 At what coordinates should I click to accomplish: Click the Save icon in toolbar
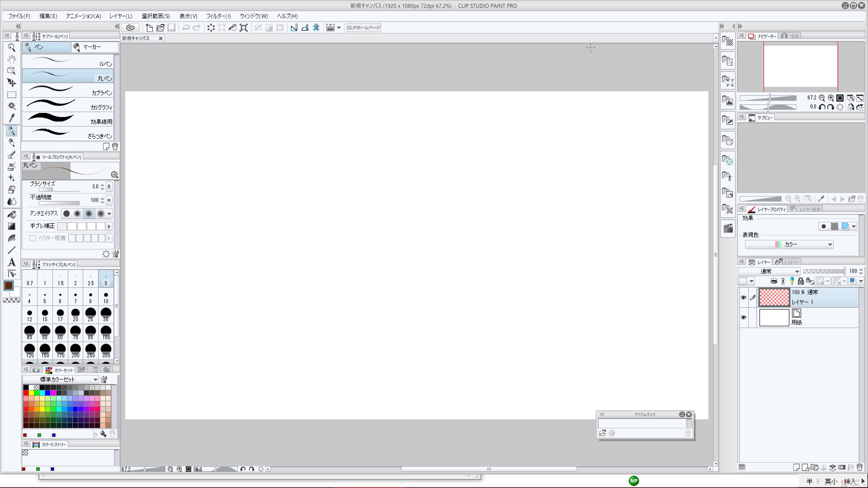coord(171,28)
